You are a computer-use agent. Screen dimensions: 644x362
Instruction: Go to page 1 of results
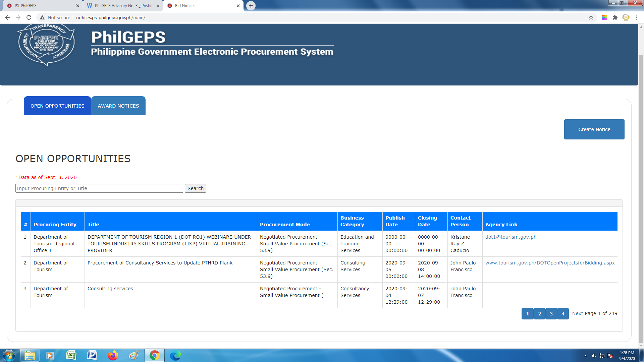click(528, 314)
